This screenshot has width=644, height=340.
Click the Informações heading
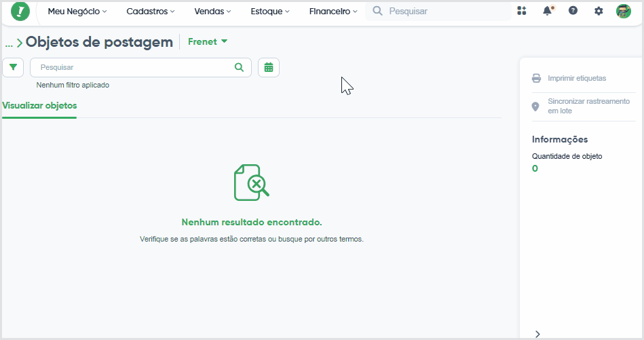(x=560, y=140)
